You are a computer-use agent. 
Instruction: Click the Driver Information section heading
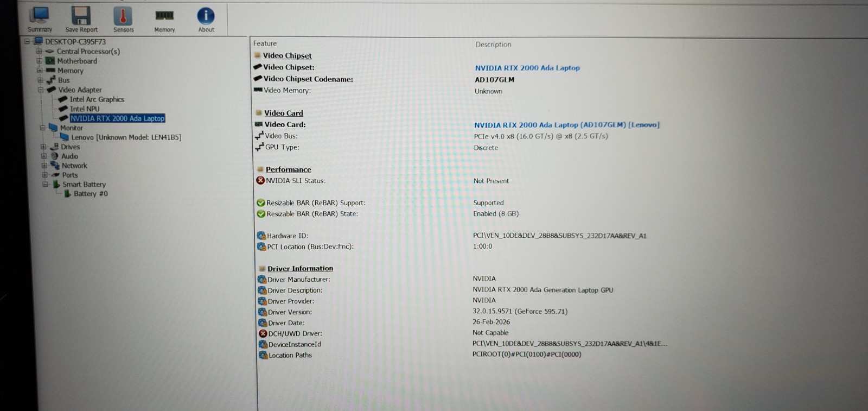300,268
